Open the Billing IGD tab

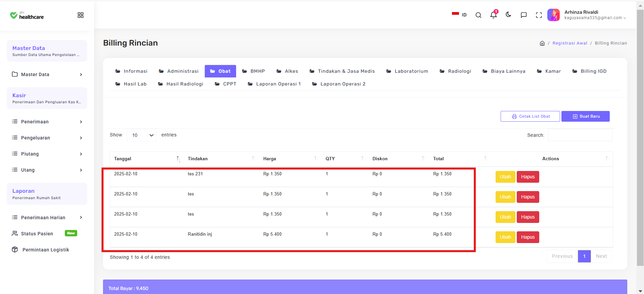click(x=589, y=71)
